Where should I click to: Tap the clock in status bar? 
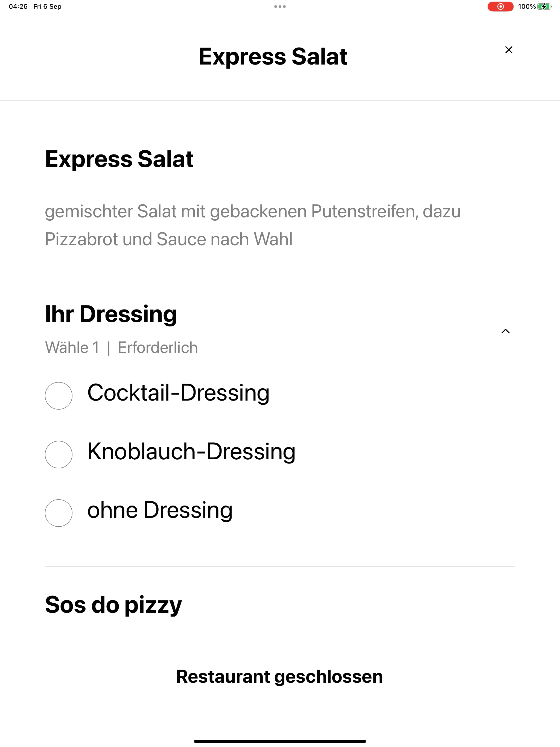(18, 6)
